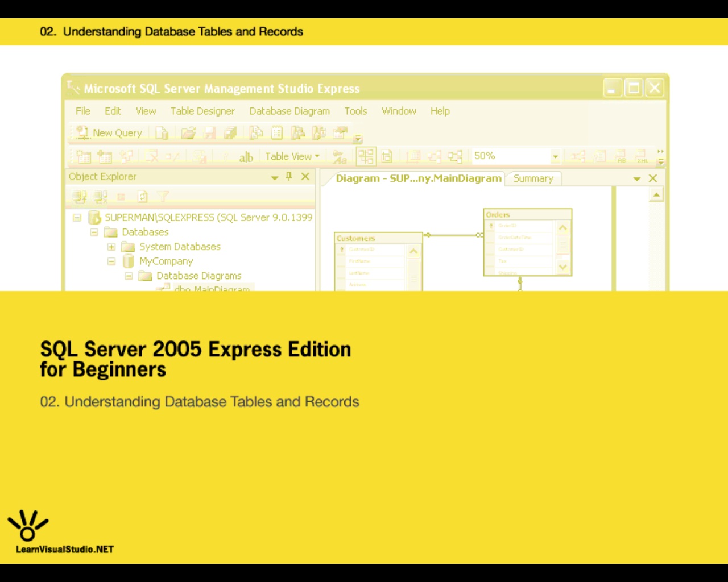Image resolution: width=728 pixels, height=582 pixels.
Task: Click the Arrange Tables icon left of zoom box
Action: tap(454, 156)
